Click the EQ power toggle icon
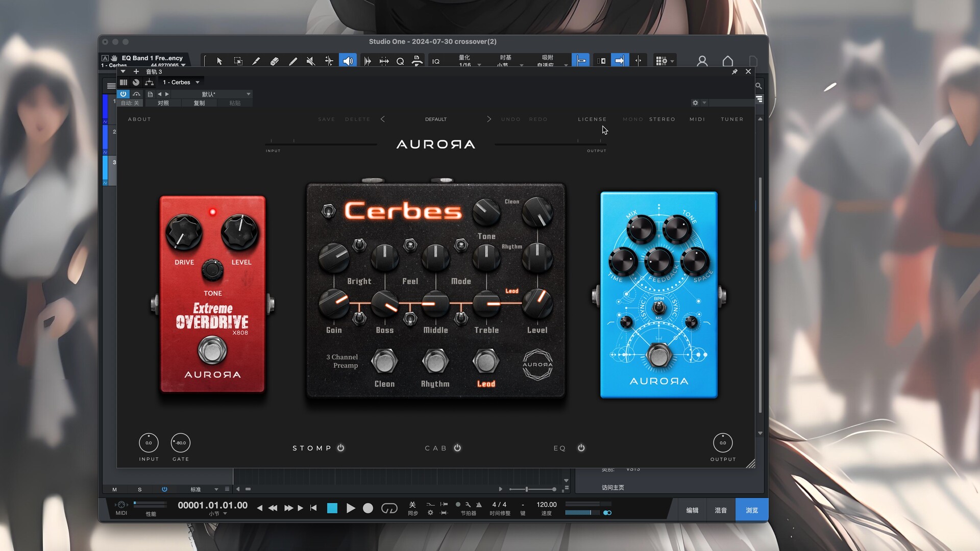 581,448
